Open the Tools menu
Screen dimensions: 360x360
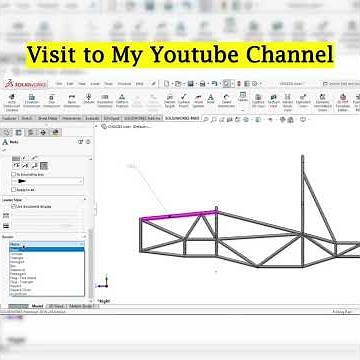point(108,84)
